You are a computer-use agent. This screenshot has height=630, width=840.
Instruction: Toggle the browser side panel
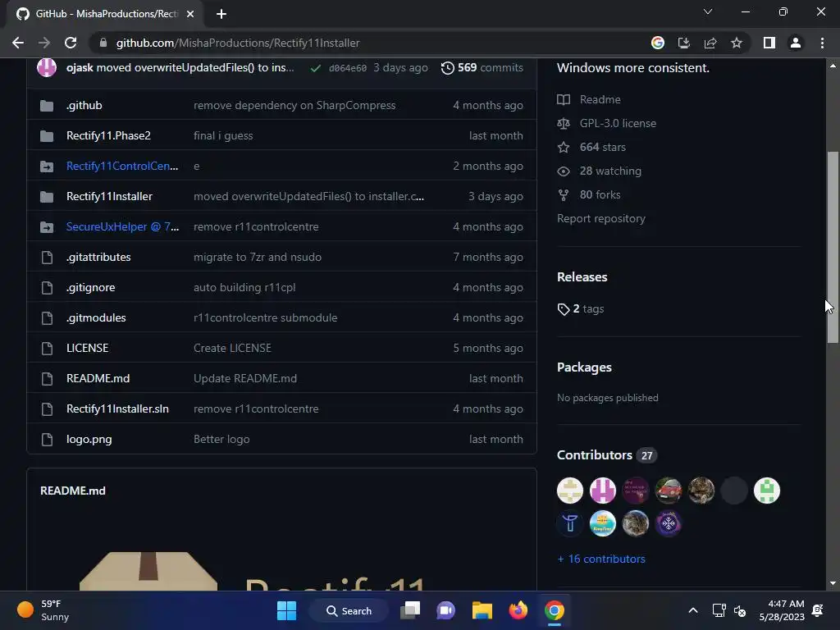(x=769, y=43)
